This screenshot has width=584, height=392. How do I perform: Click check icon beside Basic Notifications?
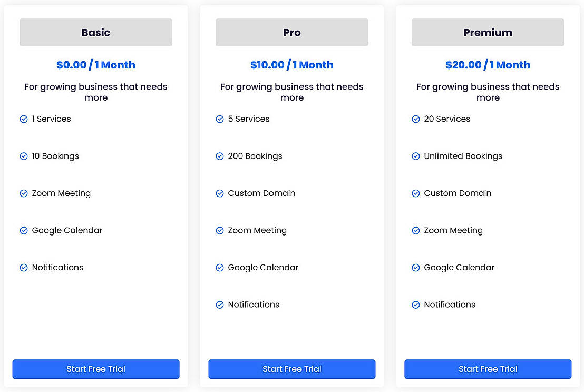(x=24, y=268)
